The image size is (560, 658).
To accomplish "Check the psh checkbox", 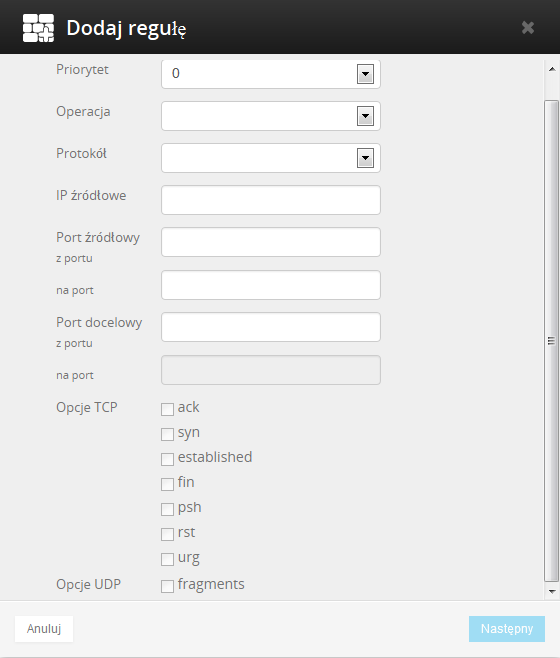I will 167,509.
